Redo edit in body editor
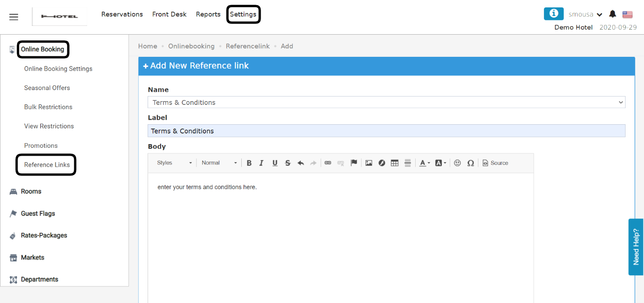This screenshot has width=644, height=303. pos(313,163)
